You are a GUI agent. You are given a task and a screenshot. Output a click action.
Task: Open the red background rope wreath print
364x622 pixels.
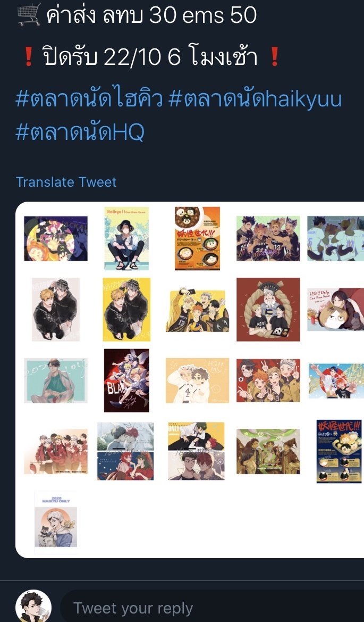coord(268,310)
